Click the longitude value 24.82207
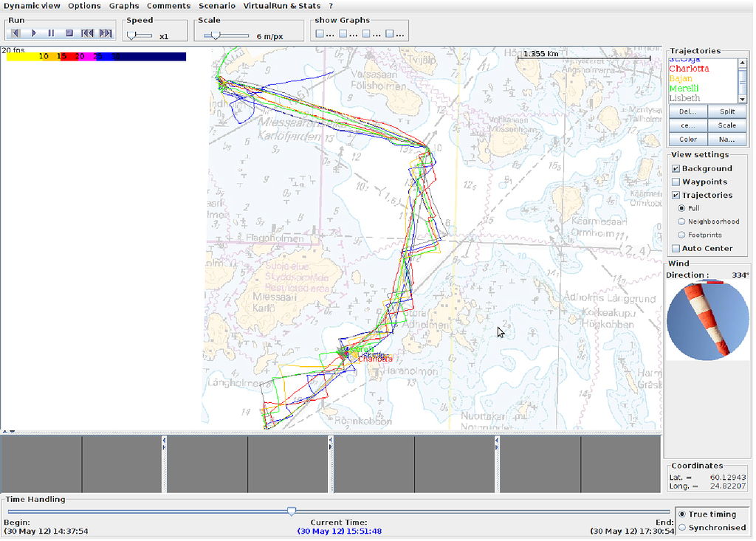Image resolution: width=756 pixels, height=541 pixels. tap(727, 486)
